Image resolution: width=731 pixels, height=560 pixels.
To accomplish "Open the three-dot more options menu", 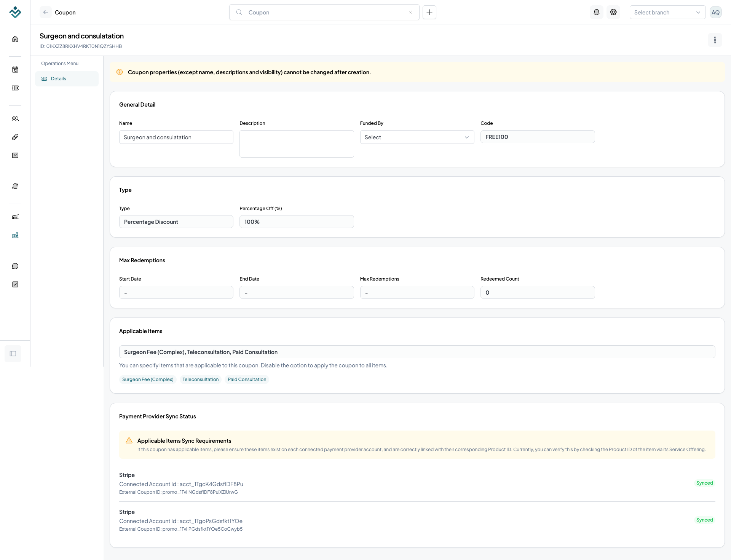I will (x=715, y=40).
